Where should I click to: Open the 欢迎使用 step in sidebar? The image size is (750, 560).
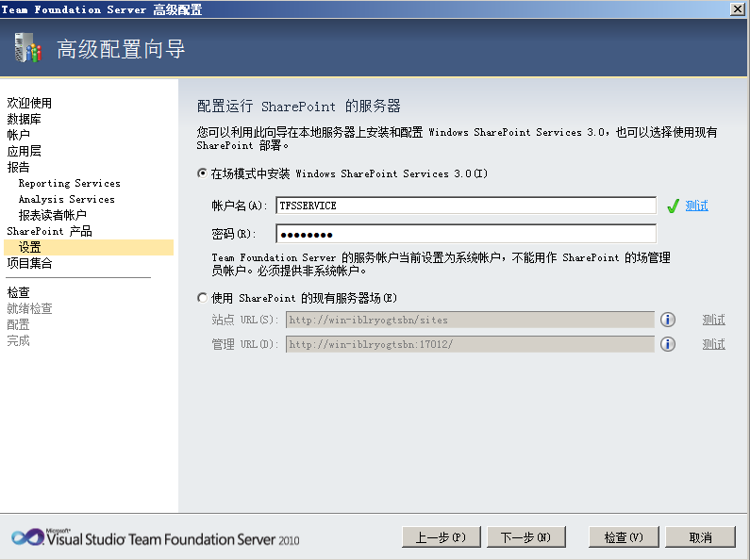[x=29, y=103]
